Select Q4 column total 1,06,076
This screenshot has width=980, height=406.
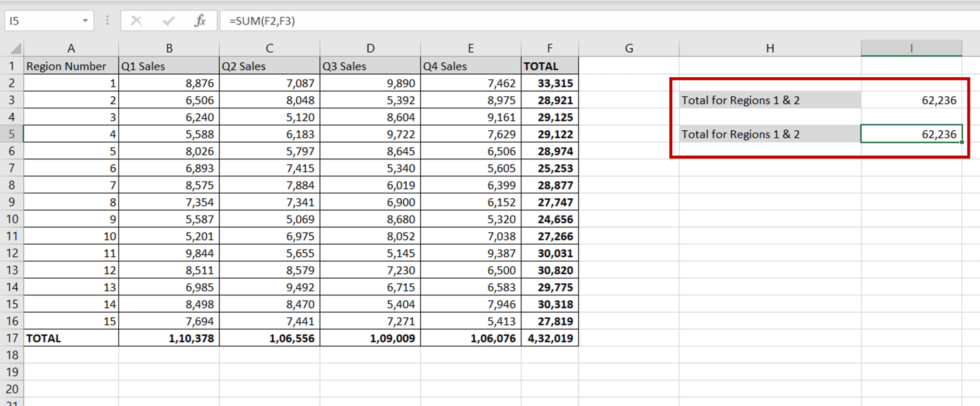[x=470, y=338]
